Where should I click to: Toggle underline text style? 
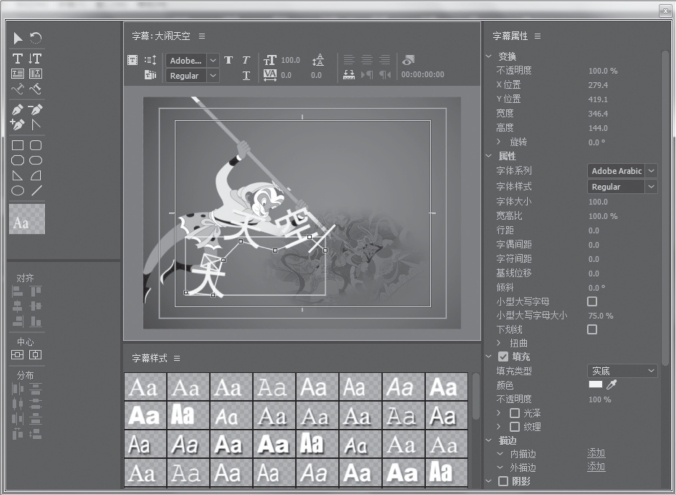tap(246, 75)
